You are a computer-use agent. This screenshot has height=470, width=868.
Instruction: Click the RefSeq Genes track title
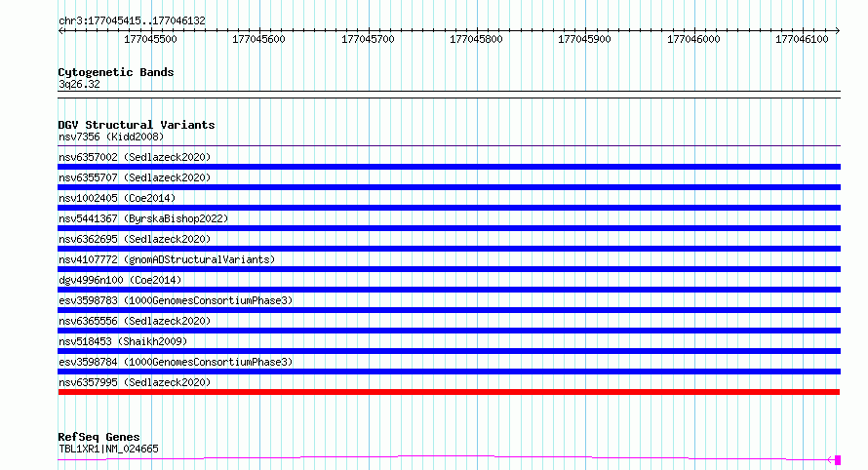99,437
